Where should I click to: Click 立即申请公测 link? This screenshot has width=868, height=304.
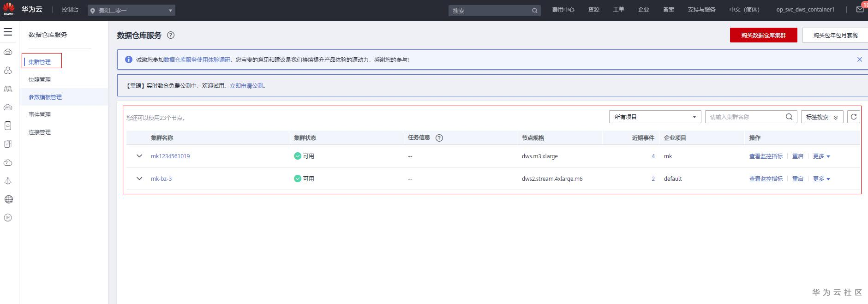coord(246,86)
